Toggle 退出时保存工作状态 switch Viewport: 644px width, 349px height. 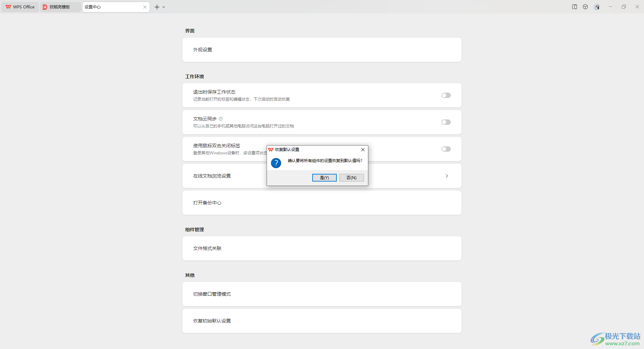(446, 95)
